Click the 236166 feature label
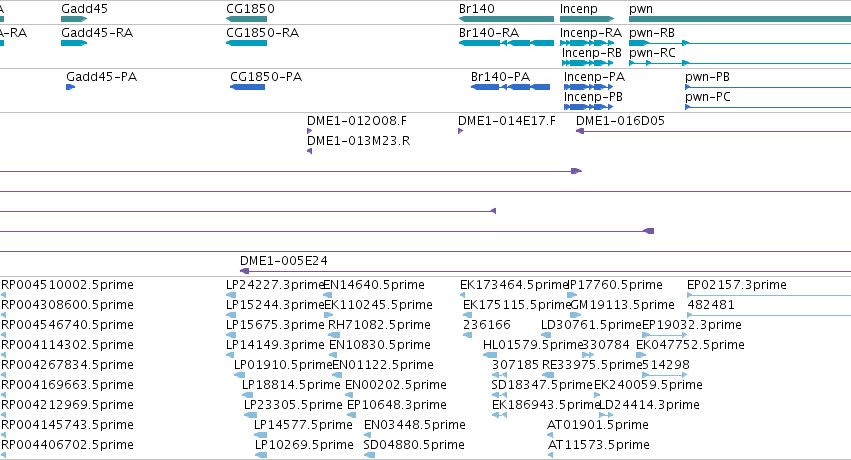 tap(487, 325)
